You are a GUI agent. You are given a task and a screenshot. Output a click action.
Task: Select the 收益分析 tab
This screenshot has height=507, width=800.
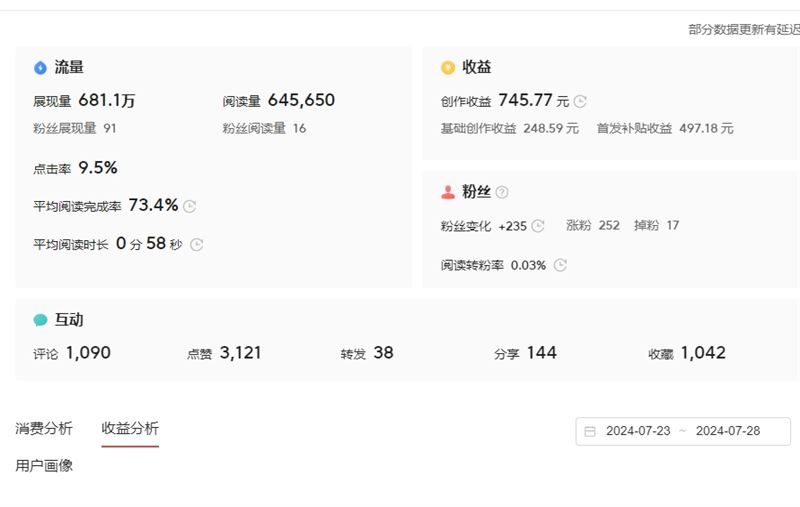point(130,428)
